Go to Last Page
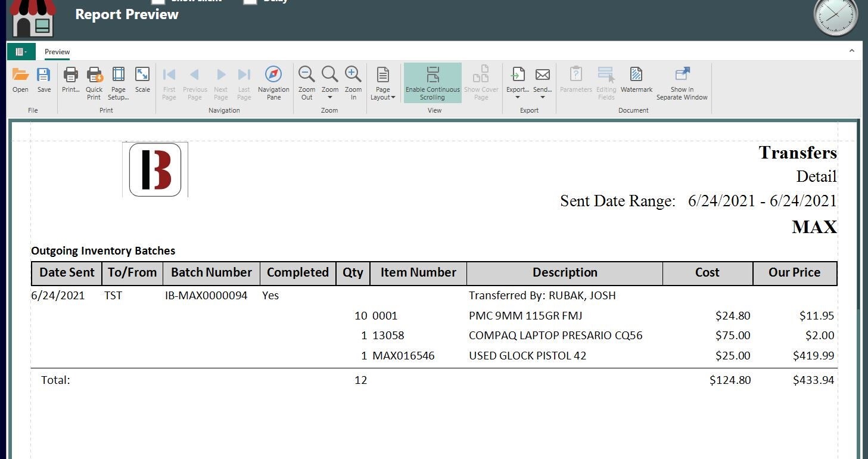 [x=244, y=83]
